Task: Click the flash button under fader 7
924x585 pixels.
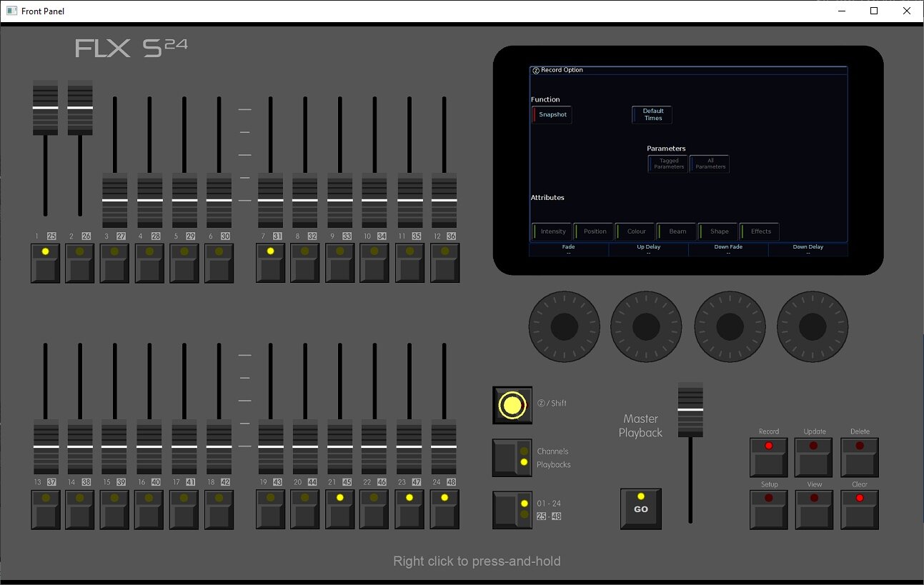Action: [x=270, y=263]
